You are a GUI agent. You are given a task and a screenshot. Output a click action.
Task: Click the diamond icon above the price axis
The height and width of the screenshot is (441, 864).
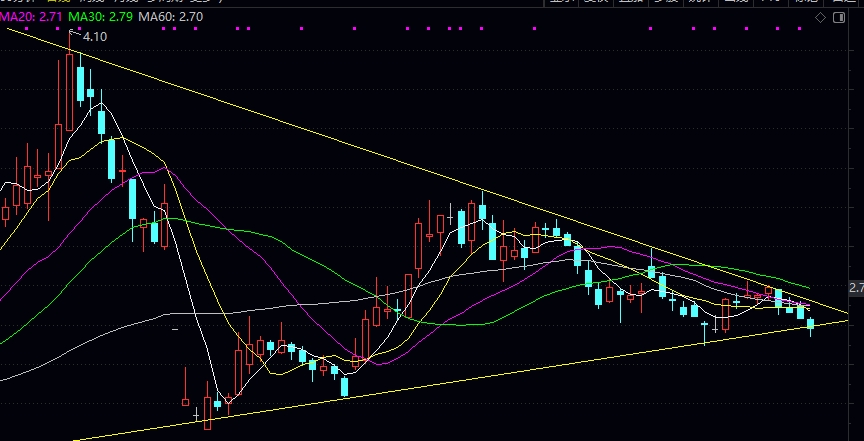pos(820,18)
